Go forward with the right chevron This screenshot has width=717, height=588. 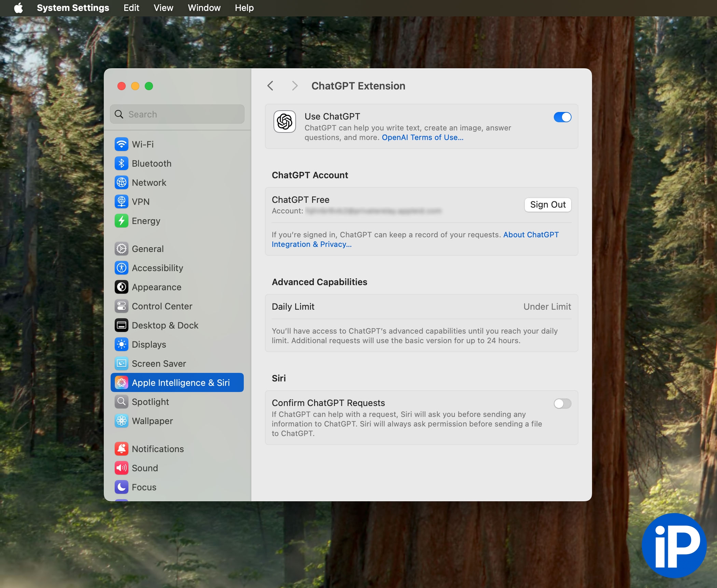[x=295, y=86]
